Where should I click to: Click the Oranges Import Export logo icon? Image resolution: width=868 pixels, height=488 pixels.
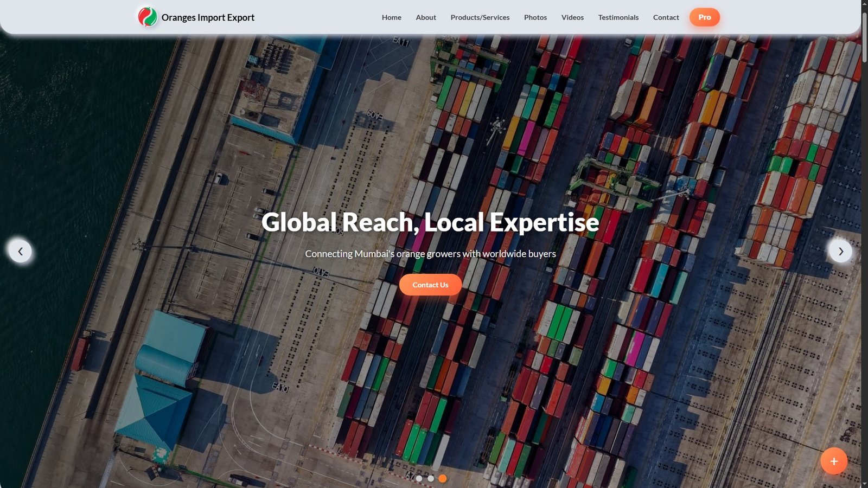click(x=148, y=17)
